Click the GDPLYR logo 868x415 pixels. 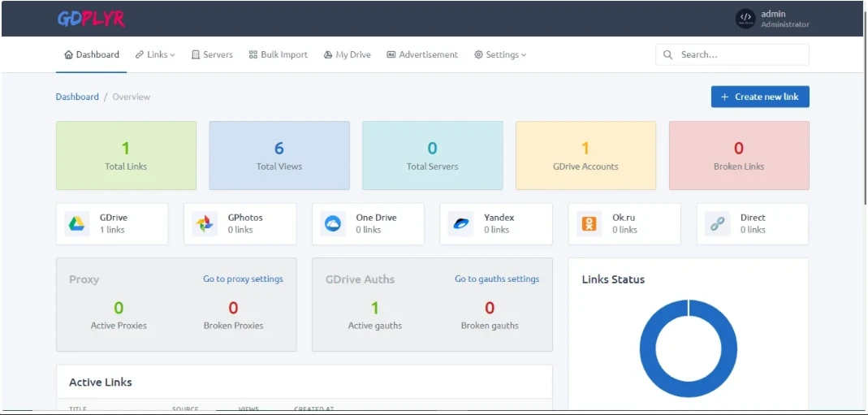pyautogui.click(x=91, y=19)
